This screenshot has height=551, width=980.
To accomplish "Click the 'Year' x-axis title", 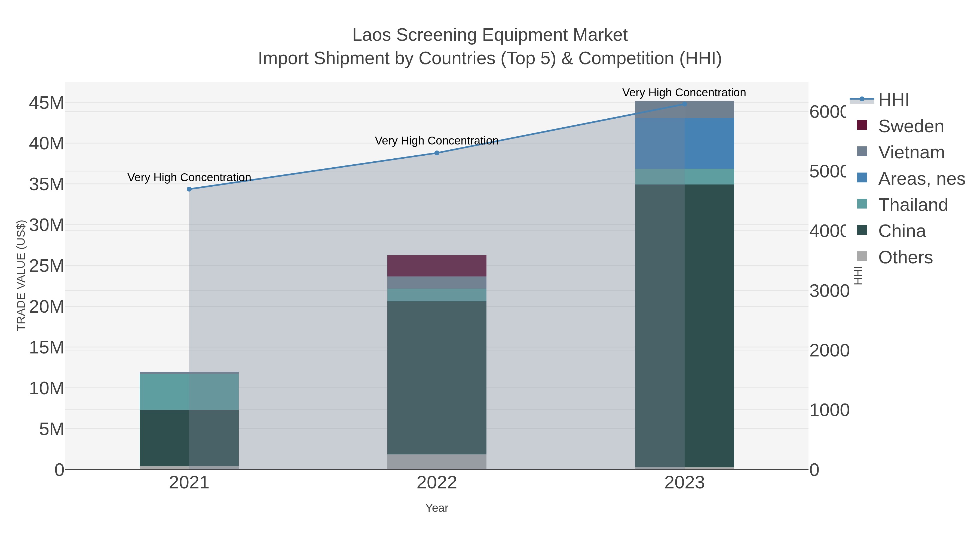I will click(x=437, y=508).
